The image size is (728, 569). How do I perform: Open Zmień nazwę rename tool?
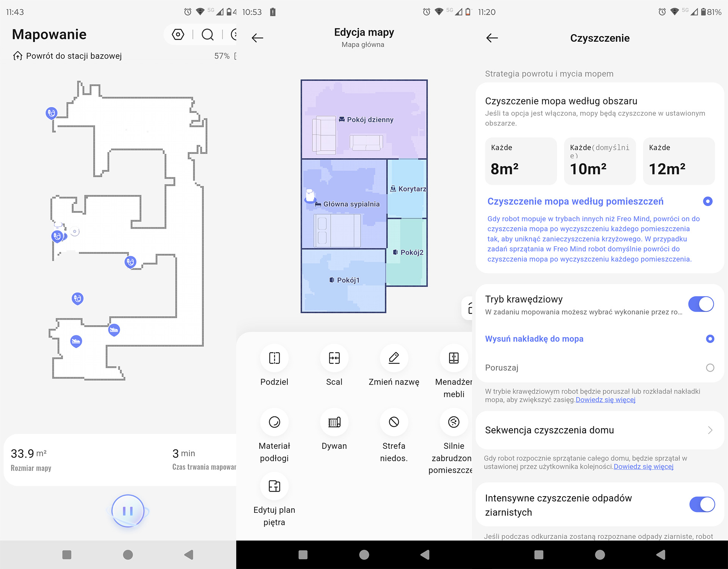pos(394,358)
